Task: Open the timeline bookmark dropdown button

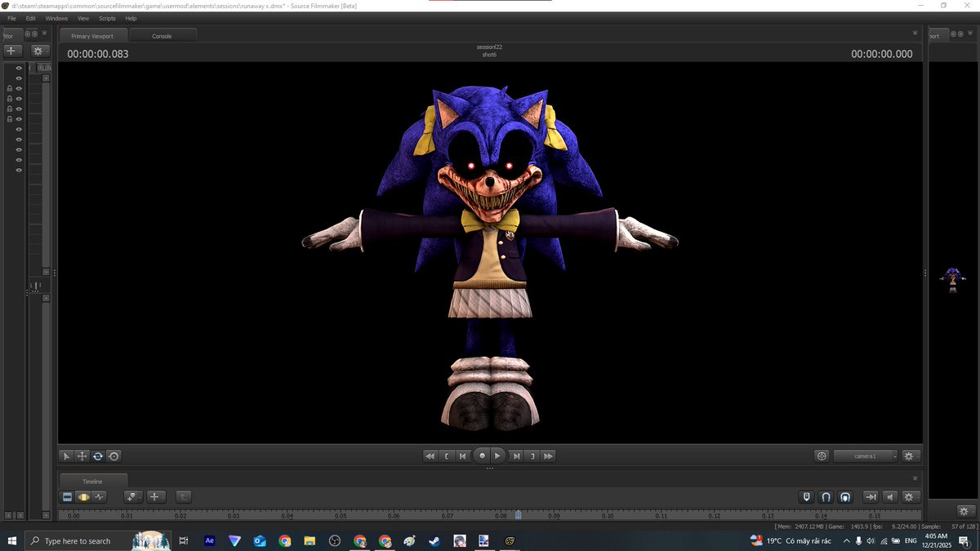Action: (133, 496)
